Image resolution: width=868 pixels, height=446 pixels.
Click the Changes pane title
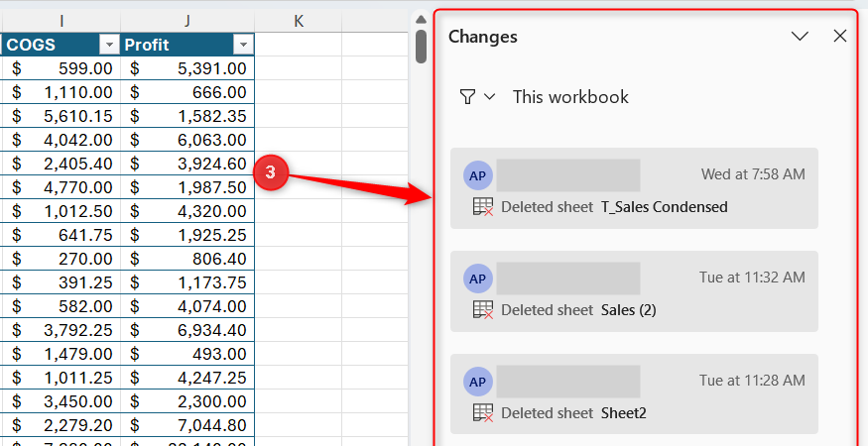(x=483, y=37)
